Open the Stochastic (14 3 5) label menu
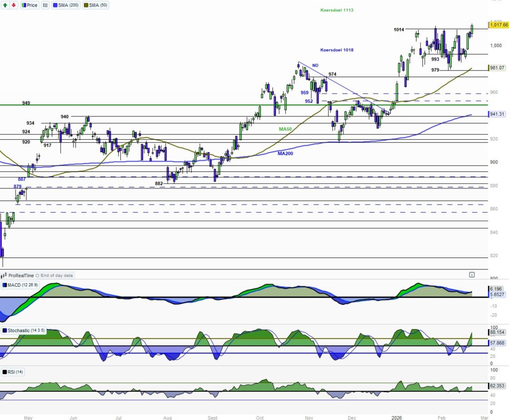The height and width of the screenshot is (420, 509). 26,330
